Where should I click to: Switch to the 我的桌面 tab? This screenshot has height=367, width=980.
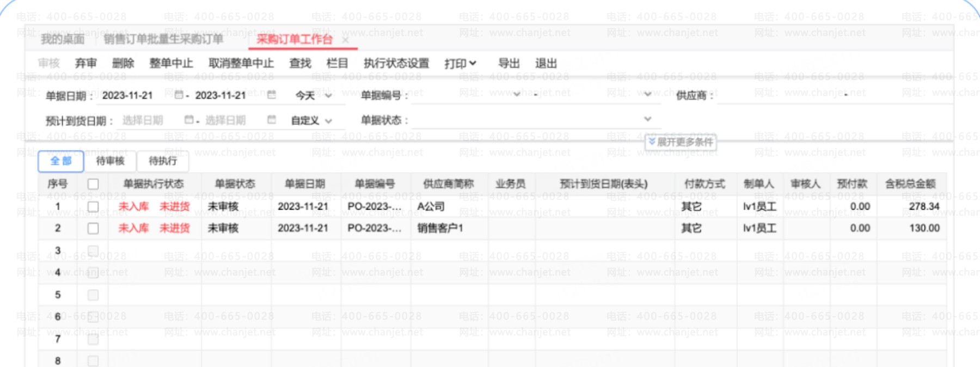(63, 39)
